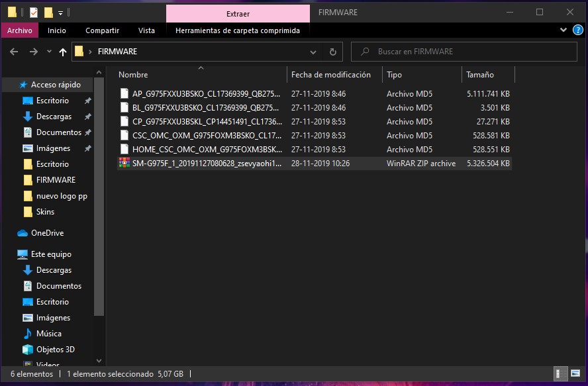This screenshot has width=588, height=386.
Task: Click the CP_G975FXXU3BSKL file icon
Action: [x=124, y=122]
